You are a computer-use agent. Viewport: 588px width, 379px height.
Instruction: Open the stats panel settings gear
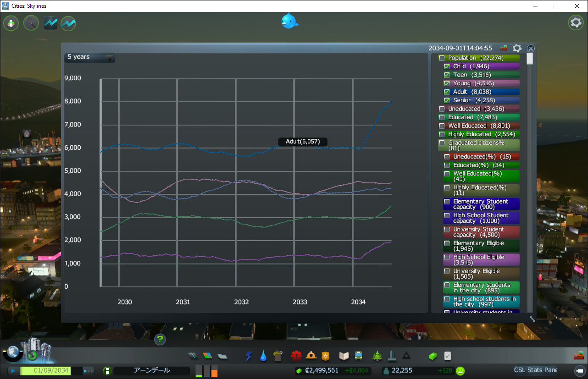coord(517,48)
